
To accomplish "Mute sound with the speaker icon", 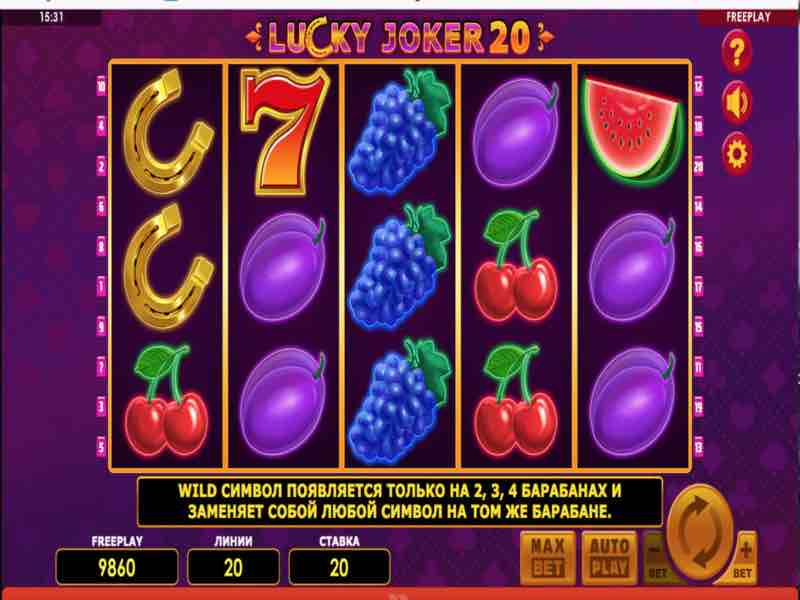I will pos(736,103).
